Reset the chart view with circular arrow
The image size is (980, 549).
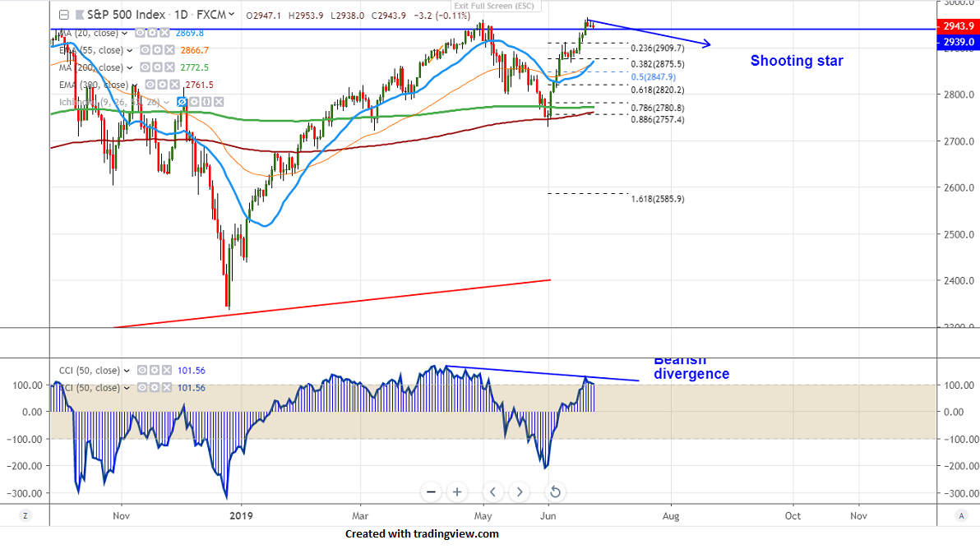tap(554, 492)
